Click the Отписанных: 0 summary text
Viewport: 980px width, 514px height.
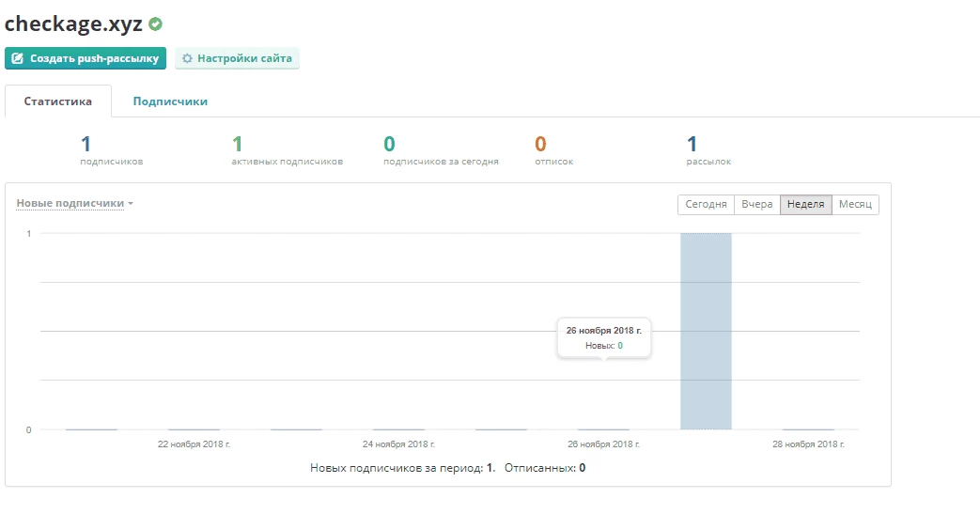coord(545,468)
